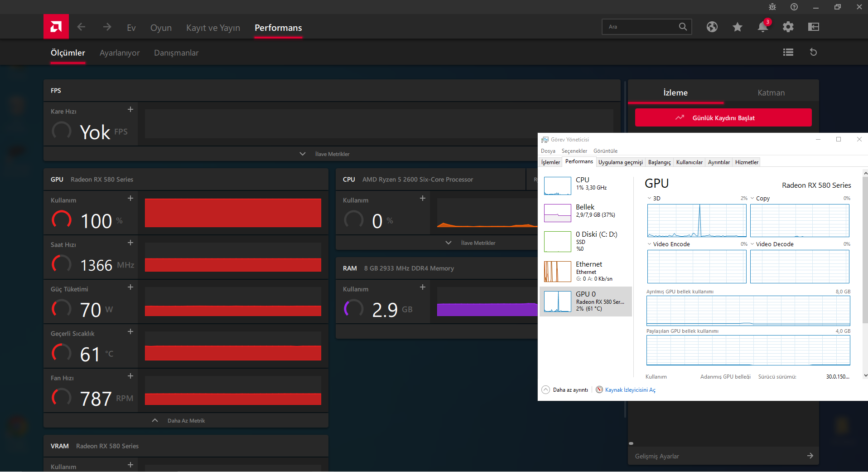Switch to the Ayarlanıyor tab
This screenshot has height=472, width=868.
[120, 53]
